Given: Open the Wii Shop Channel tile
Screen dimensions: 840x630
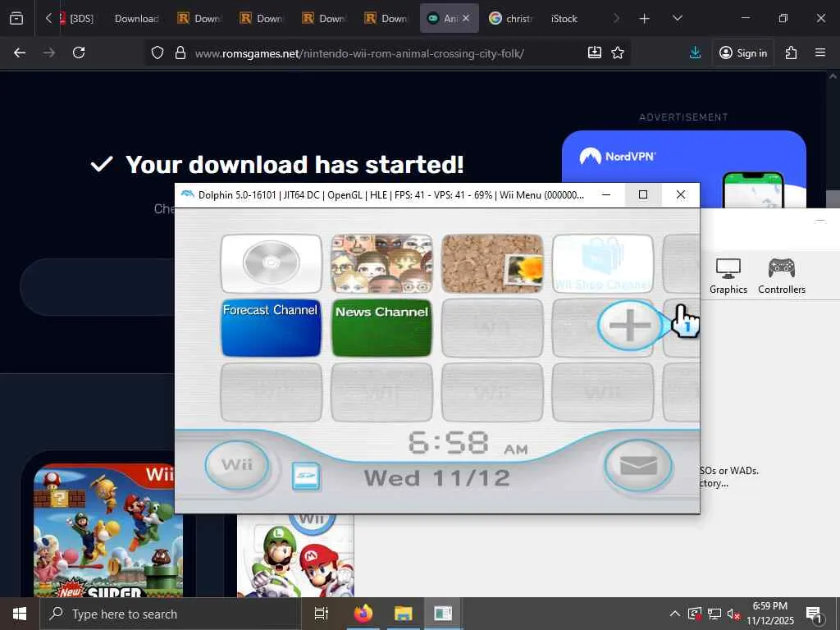Looking at the screenshot, I should 603,263.
